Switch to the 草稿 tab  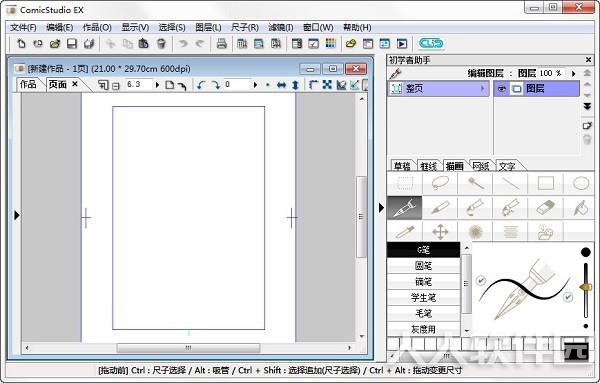click(x=402, y=166)
